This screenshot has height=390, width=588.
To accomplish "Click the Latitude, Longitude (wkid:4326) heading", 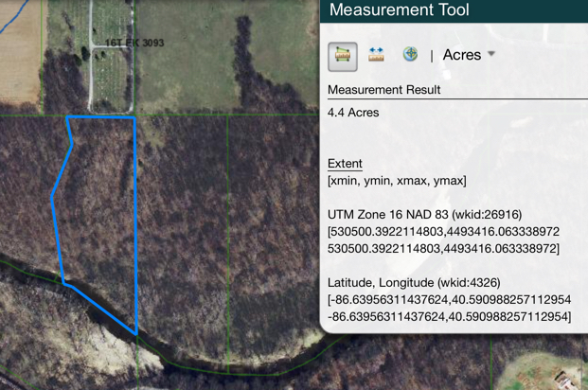I will point(414,283).
